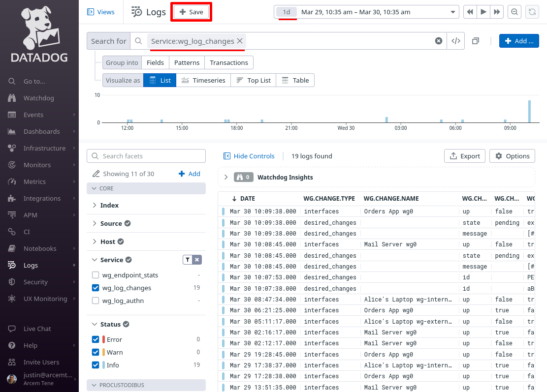Sort by the DATE column header
The image size is (547, 392).
[x=244, y=198]
